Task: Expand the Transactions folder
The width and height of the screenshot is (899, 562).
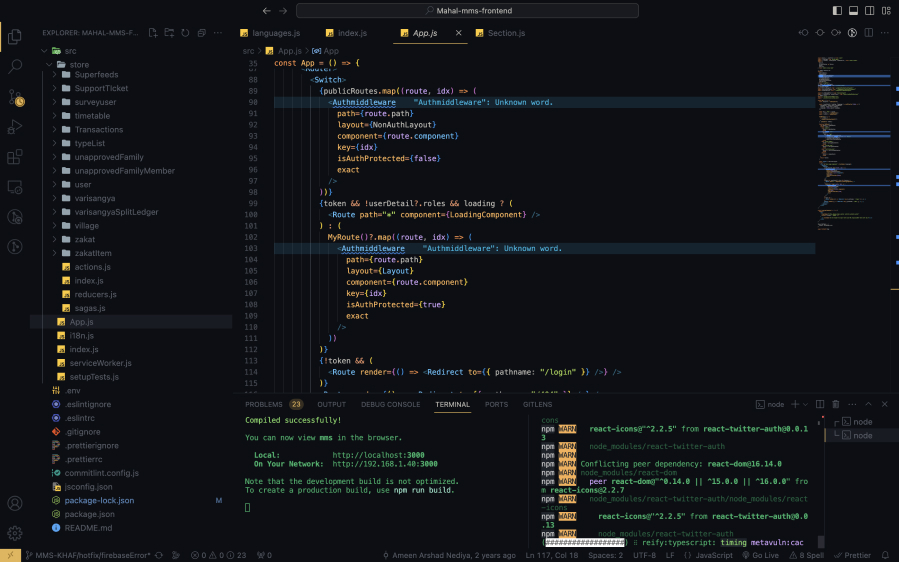Action: tap(98, 129)
